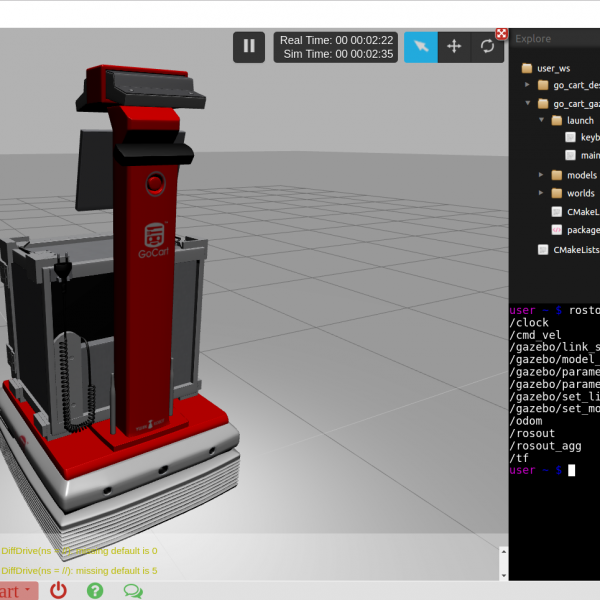Open the CMakeL file inside go_cart_gaz
600x600 pixels.
(x=576, y=212)
